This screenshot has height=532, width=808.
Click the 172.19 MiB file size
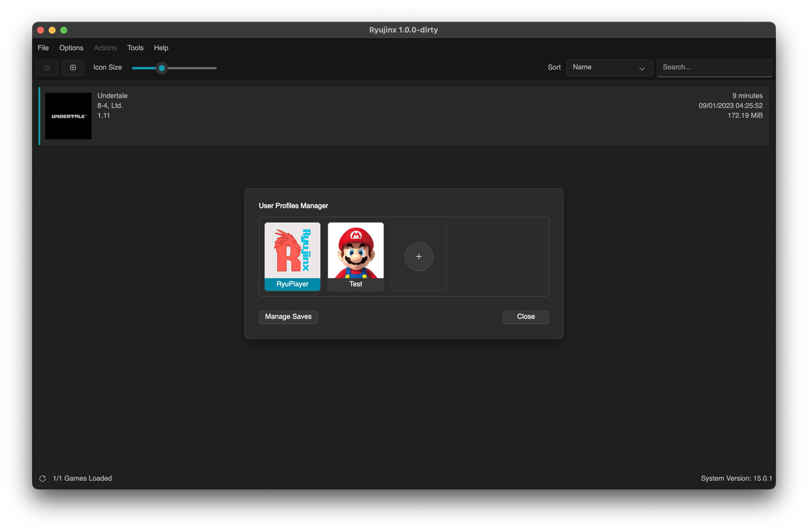[745, 116]
